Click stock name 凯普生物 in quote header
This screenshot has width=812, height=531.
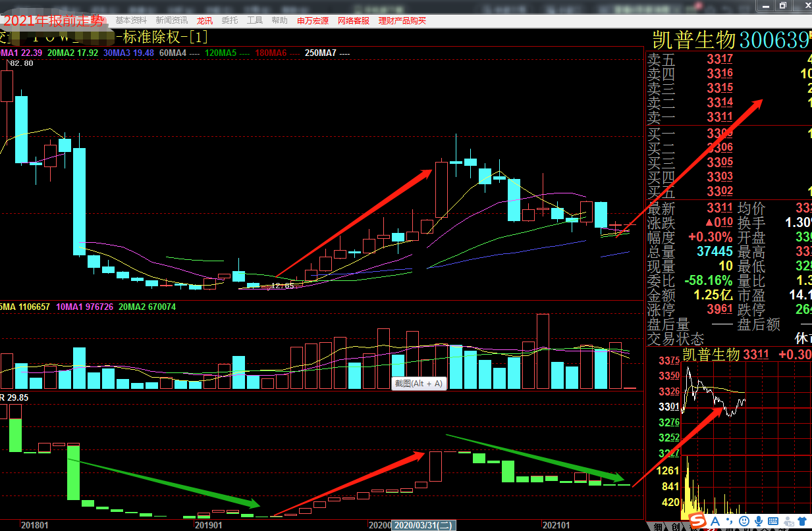[x=693, y=39]
